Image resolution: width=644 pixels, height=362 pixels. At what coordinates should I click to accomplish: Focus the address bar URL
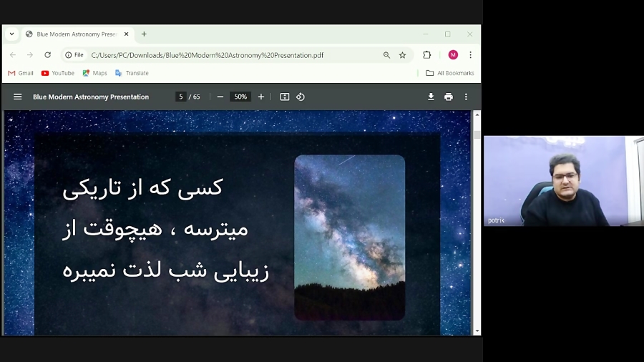208,55
